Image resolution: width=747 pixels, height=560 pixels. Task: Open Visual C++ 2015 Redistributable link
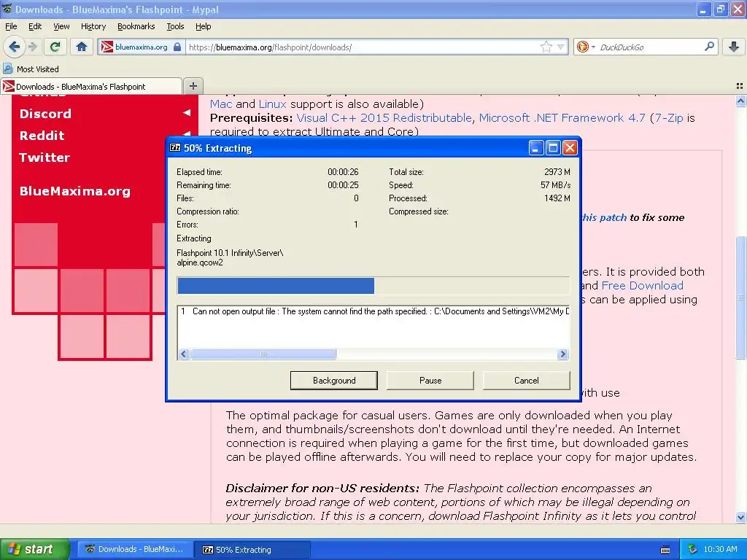pyautogui.click(x=384, y=117)
